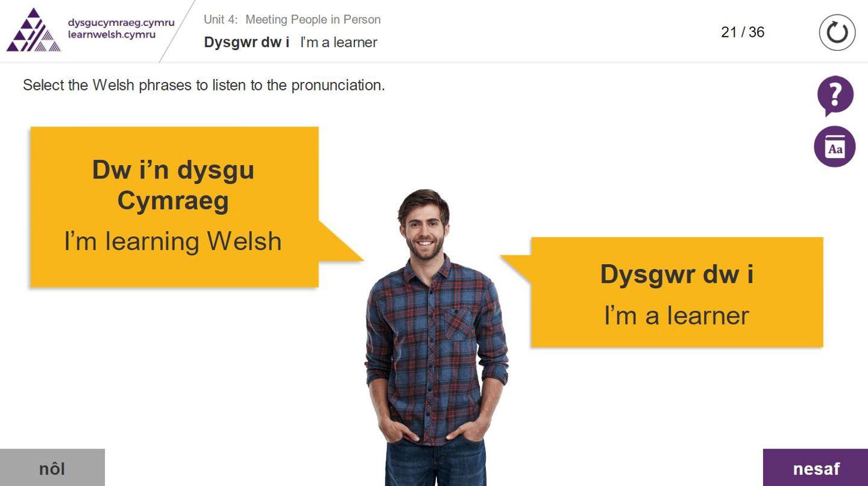Advance using the nesaf button
The width and height of the screenshot is (868, 486).
[x=816, y=467]
